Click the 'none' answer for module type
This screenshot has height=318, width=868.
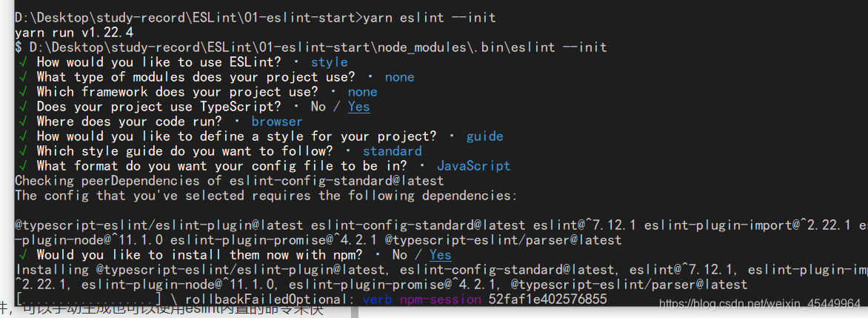click(400, 77)
